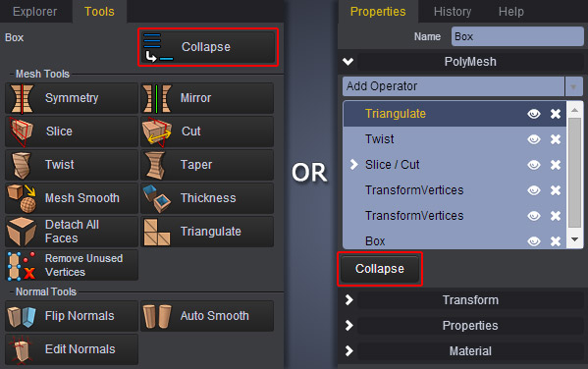
Task: Apply the Mesh Smooth tool icon
Action: tap(22, 198)
